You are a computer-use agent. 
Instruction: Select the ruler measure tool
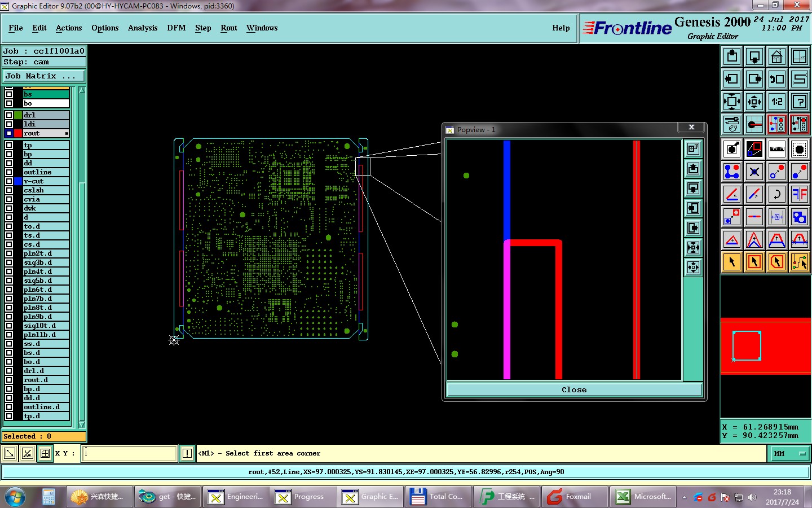pos(777,149)
